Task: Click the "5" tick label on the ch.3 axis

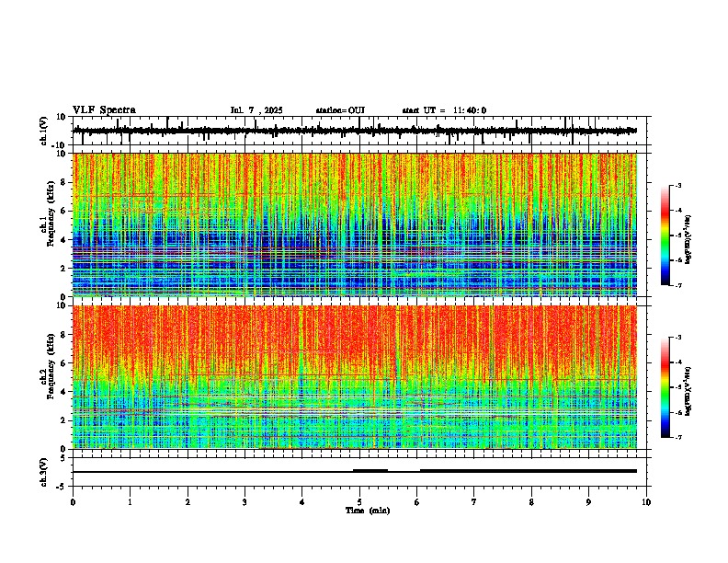Action: tap(64, 458)
